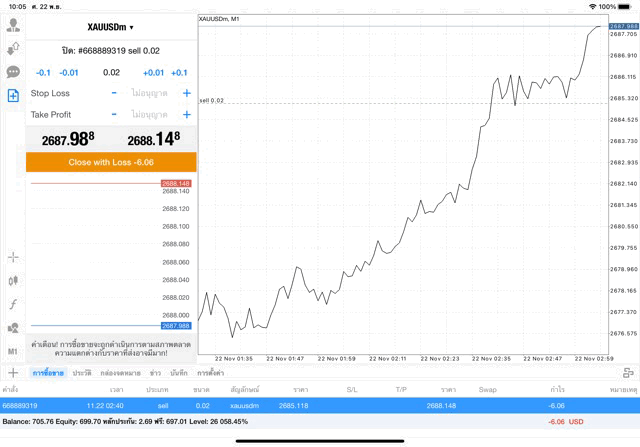640x447 pixels.
Task: Increase volume by 0.01
Action: pyautogui.click(x=153, y=73)
